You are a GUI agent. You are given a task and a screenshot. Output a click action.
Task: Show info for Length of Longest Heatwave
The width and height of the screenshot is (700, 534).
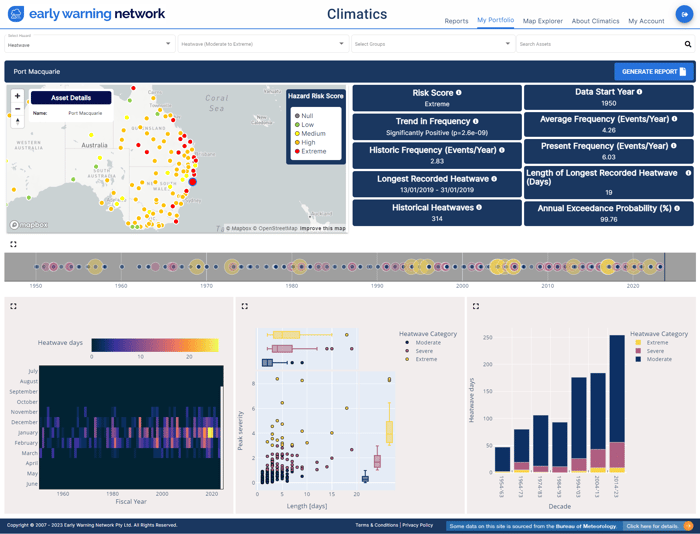pyautogui.click(x=688, y=173)
